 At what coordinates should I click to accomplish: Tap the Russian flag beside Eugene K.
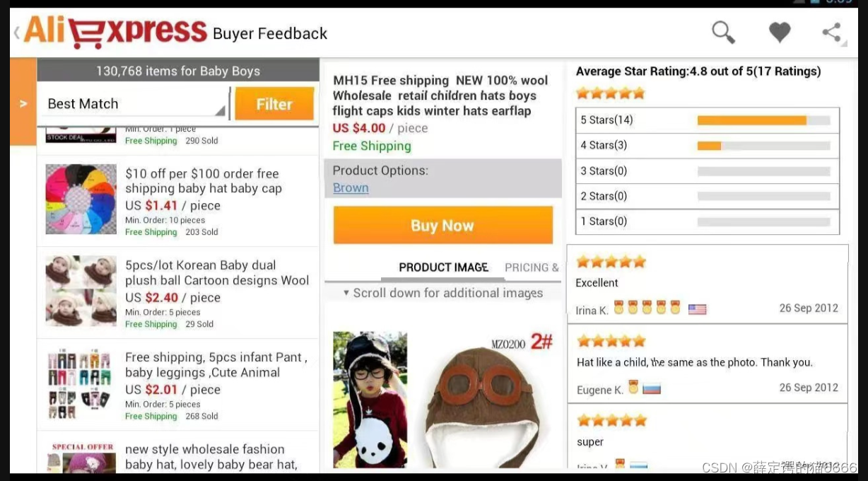(x=652, y=388)
